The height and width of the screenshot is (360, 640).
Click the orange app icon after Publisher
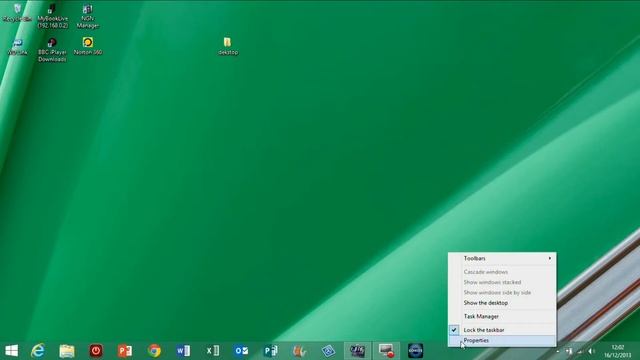[299, 351]
